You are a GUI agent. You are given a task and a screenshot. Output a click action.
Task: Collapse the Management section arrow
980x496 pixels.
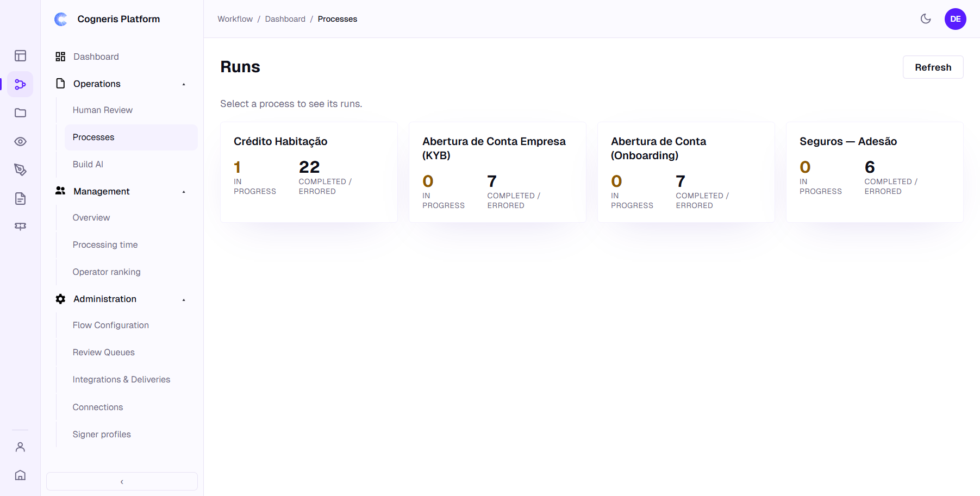point(184,192)
